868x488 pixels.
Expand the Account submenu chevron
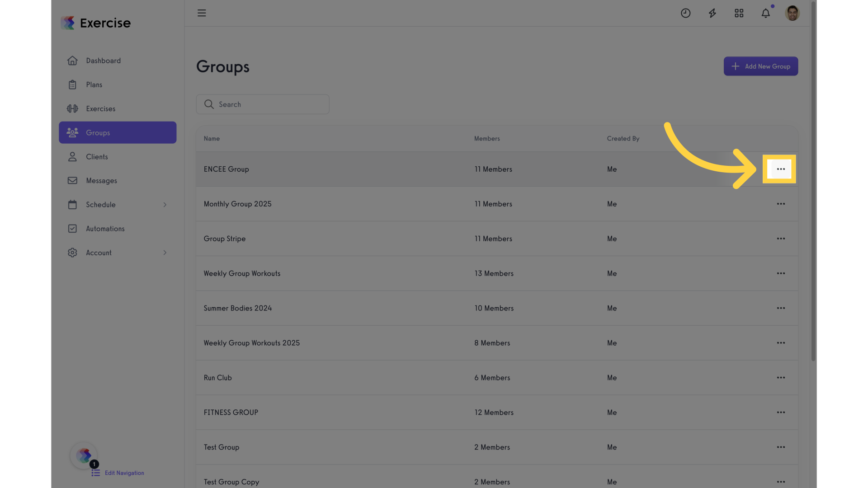pyautogui.click(x=165, y=253)
